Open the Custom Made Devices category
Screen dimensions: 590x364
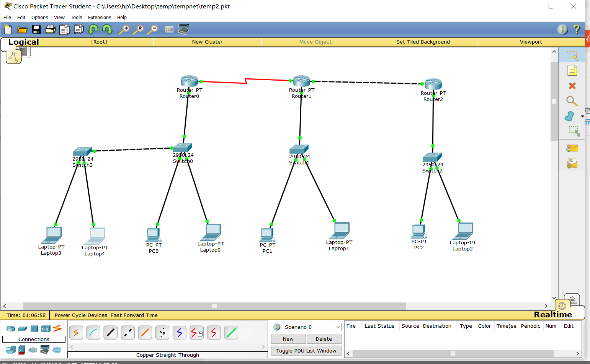click(x=45, y=349)
